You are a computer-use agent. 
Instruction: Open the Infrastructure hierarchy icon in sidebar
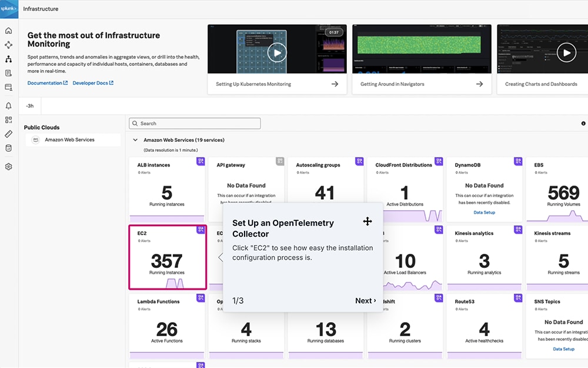tap(9, 59)
